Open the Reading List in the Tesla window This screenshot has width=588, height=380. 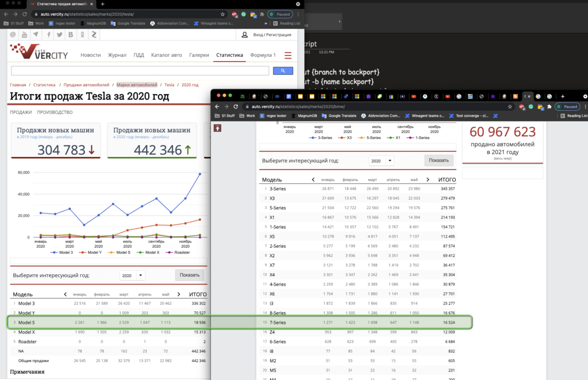[287, 23]
